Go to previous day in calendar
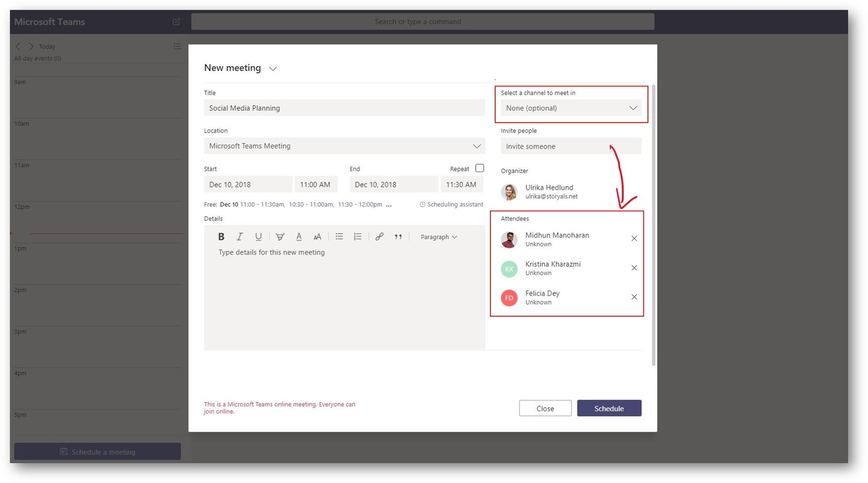 click(x=18, y=46)
